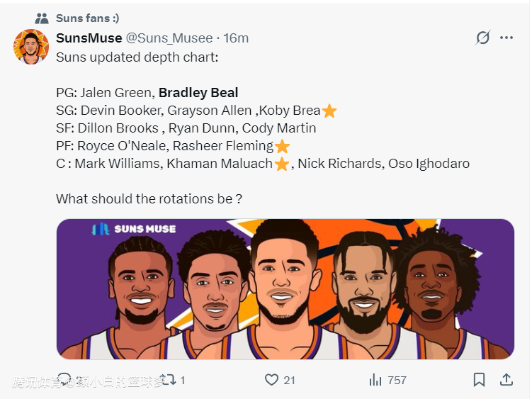Click the community people icon
Viewport: 532px width, 399px height.
click(x=42, y=18)
